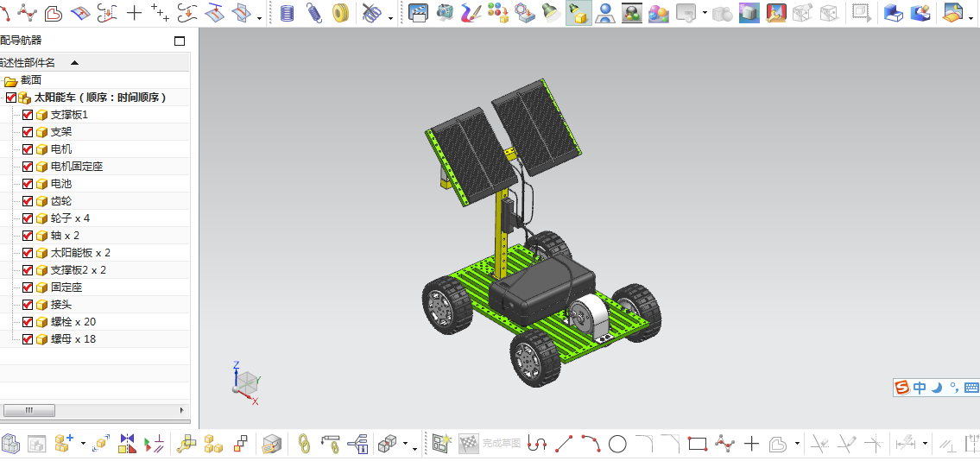The image size is (980, 461).
Task: Click the Sogou 中 language indicator
Action: pos(920,388)
